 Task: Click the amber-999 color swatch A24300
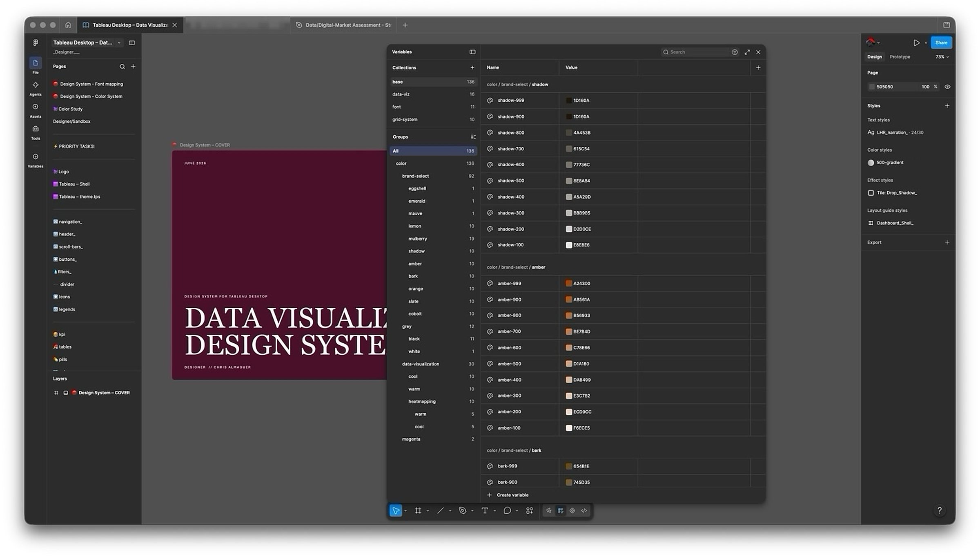tap(568, 283)
